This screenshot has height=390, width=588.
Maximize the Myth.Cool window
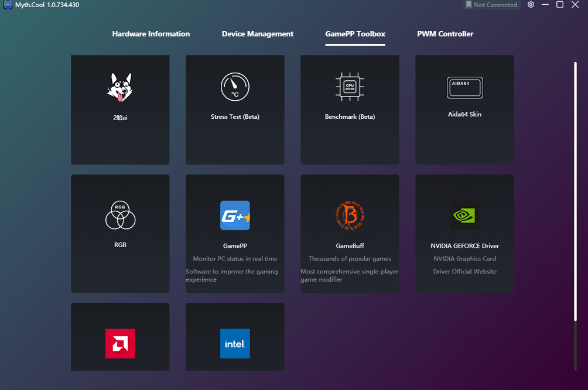click(x=560, y=5)
